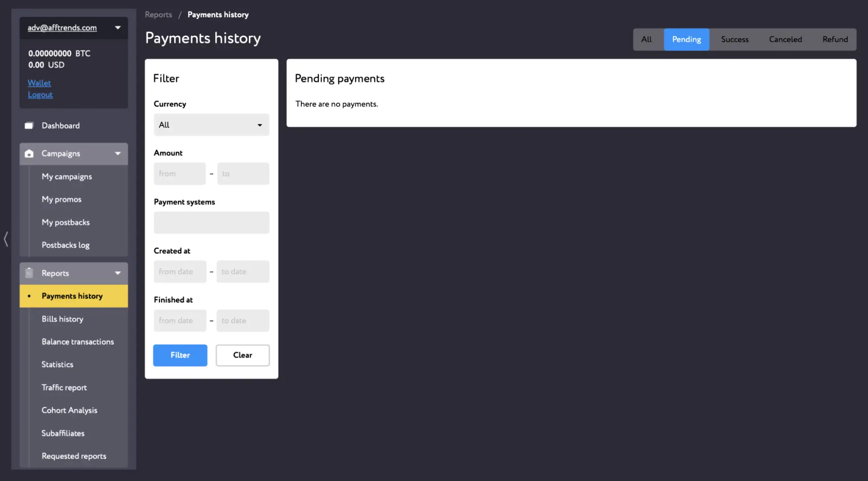The image size is (868, 481).
Task: Open the Currency All dropdown
Action: 211,125
